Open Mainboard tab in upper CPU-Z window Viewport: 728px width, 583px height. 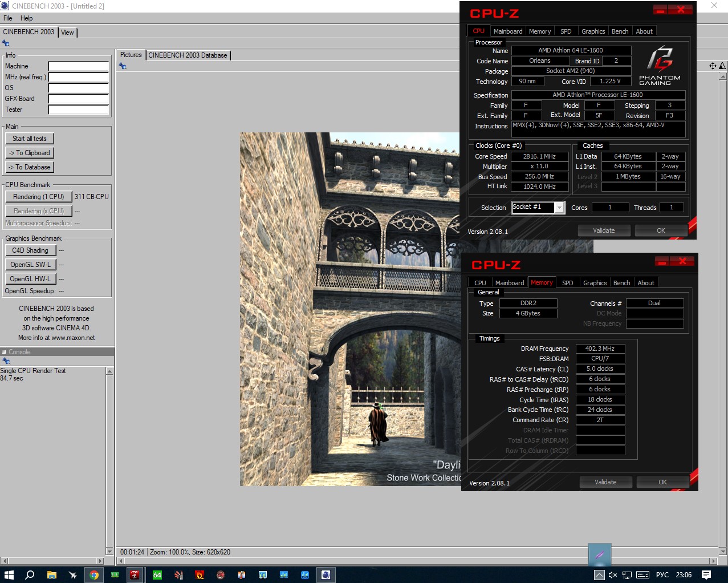507,31
